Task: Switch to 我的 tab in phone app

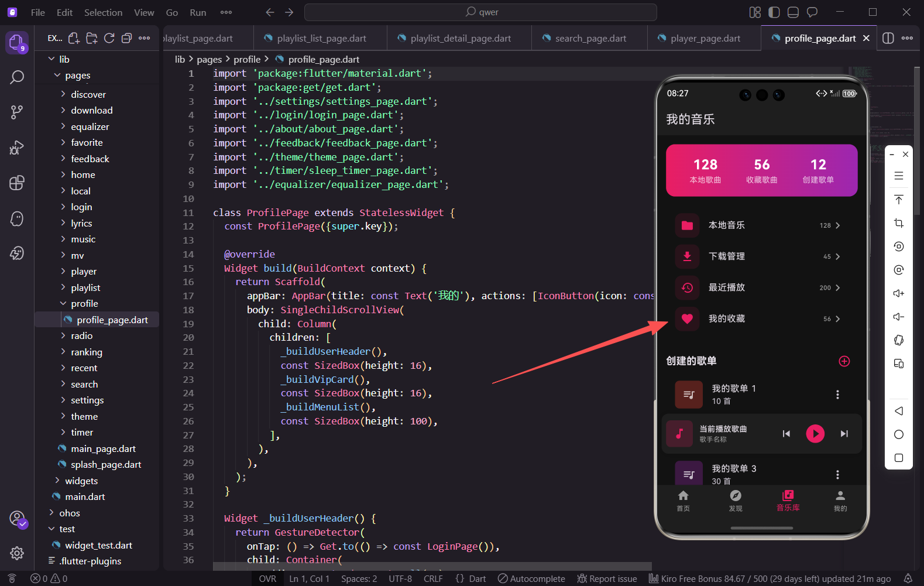Action: point(840,501)
